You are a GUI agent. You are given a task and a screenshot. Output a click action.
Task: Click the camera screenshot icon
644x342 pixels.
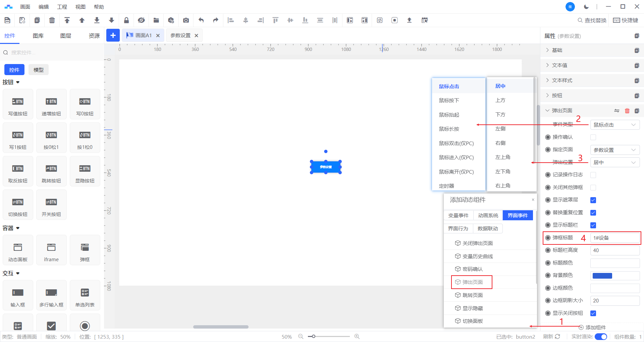pos(186,20)
